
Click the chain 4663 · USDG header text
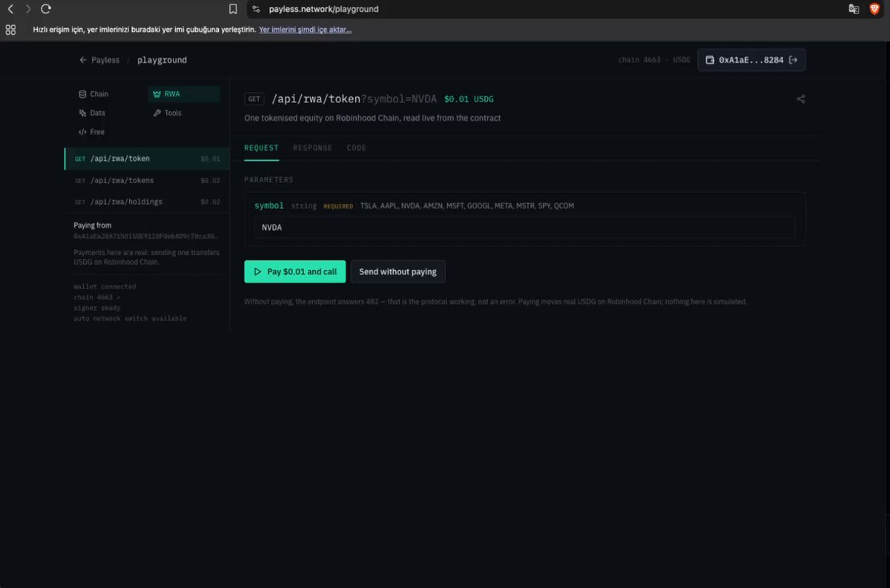654,60
